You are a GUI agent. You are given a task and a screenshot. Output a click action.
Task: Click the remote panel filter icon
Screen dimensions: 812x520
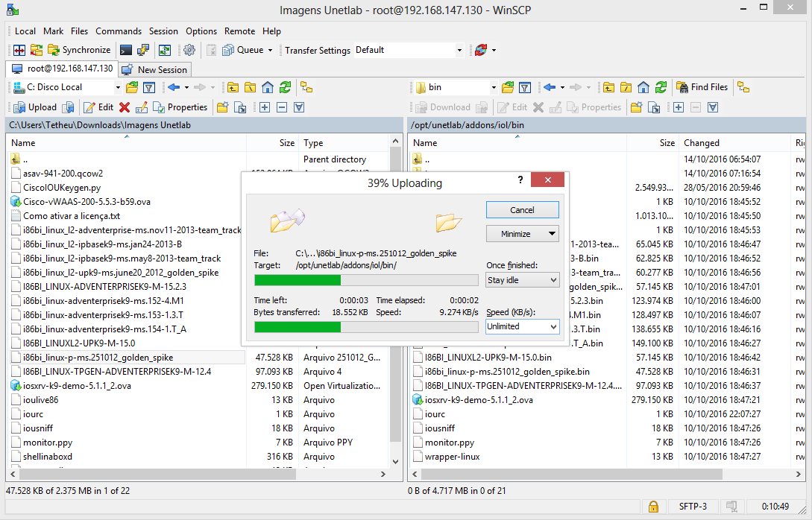click(x=525, y=87)
